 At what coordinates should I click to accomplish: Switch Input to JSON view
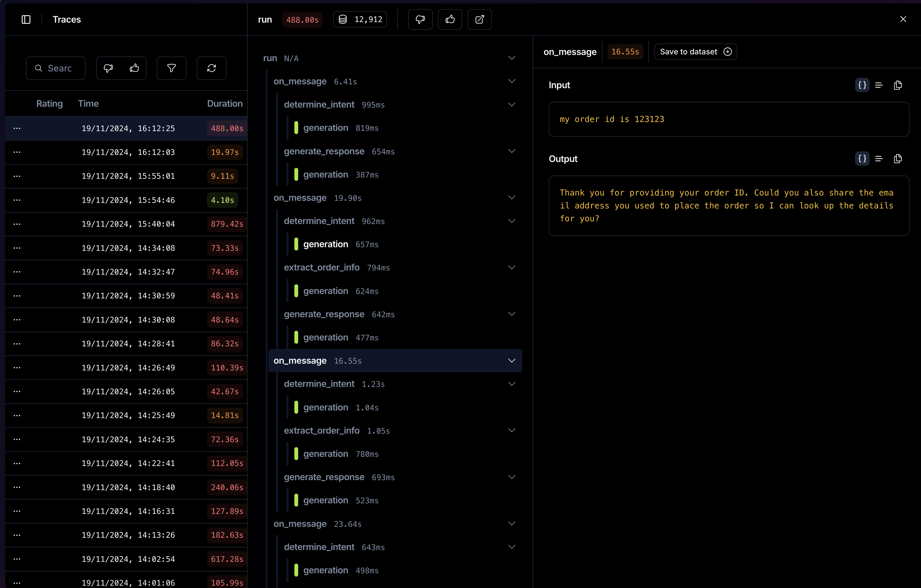click(x=862, y=85)
